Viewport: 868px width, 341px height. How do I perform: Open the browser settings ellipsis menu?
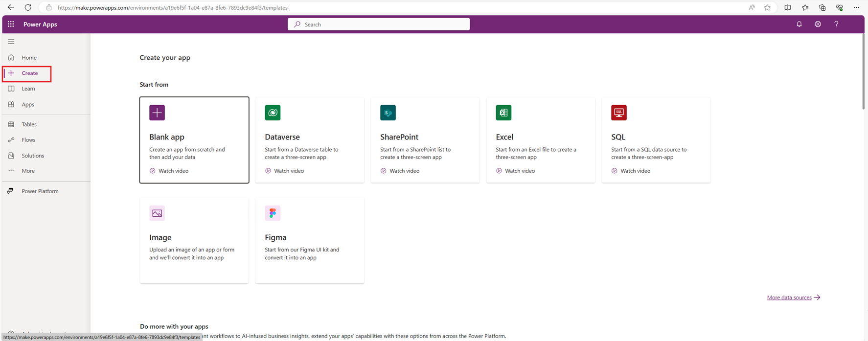coord(856,7)
